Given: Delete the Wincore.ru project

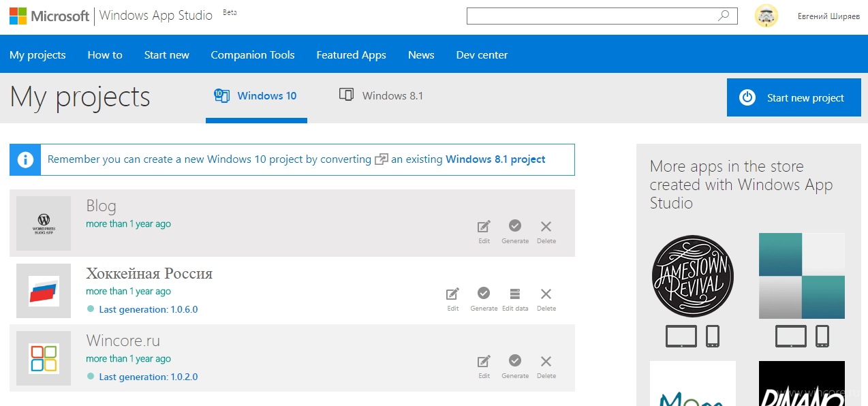Looking at the screenshot, I should pyautogui.click(x=546, y=366).
